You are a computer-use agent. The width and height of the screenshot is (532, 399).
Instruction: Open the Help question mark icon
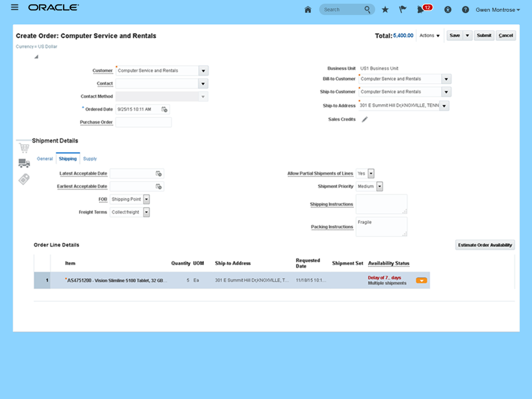pos(465,9)
